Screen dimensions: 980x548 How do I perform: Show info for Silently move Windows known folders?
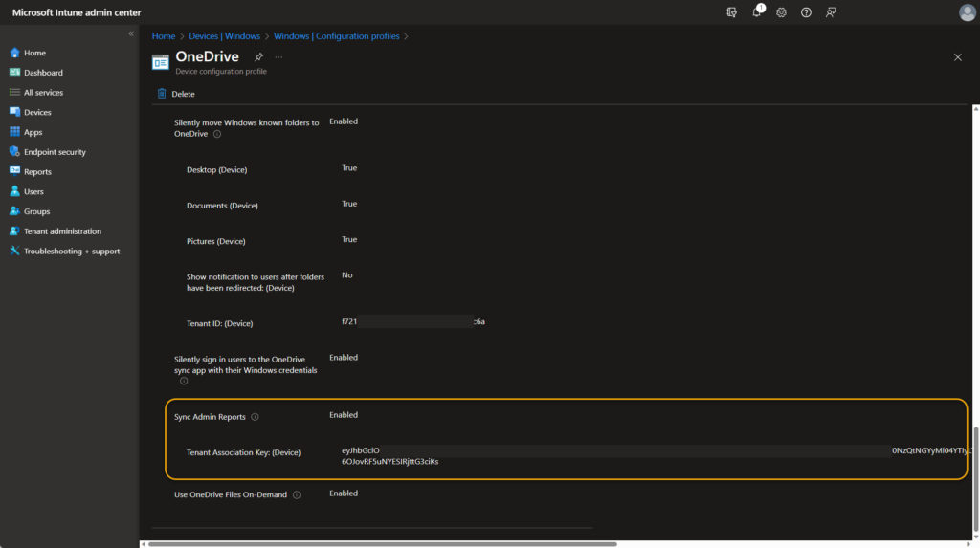coord(217,134)
